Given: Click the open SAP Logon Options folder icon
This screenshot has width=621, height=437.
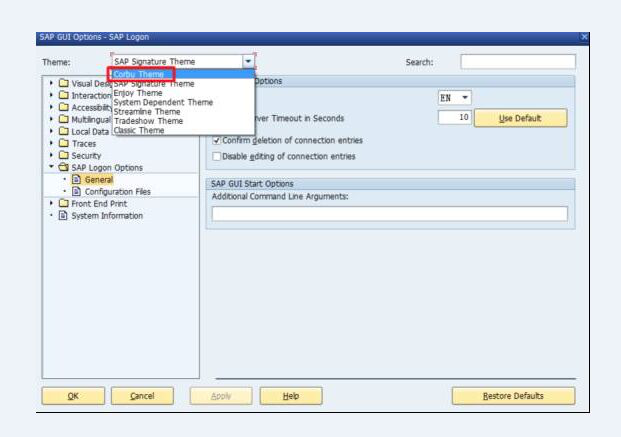Looking at the screenshot, I should 63,167.
